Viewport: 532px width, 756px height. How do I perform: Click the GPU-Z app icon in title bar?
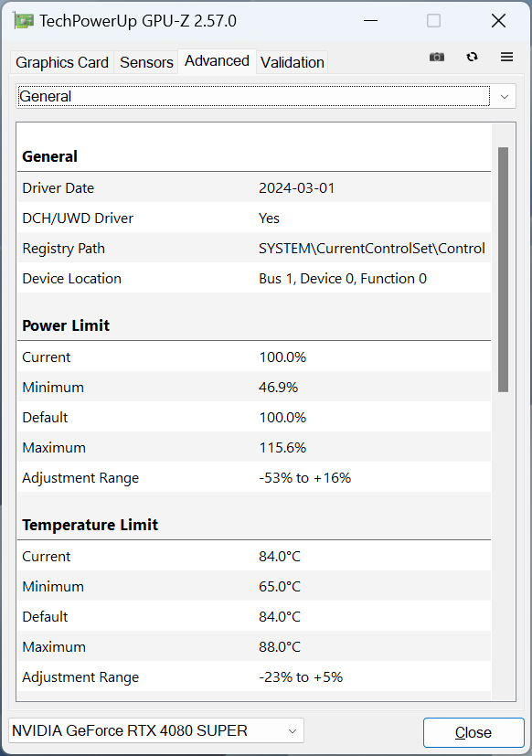point(24,21)
